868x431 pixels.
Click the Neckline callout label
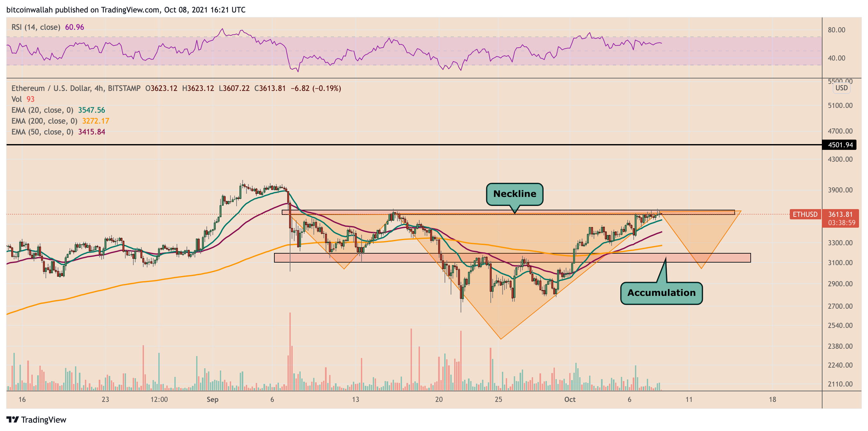(514, 194)
